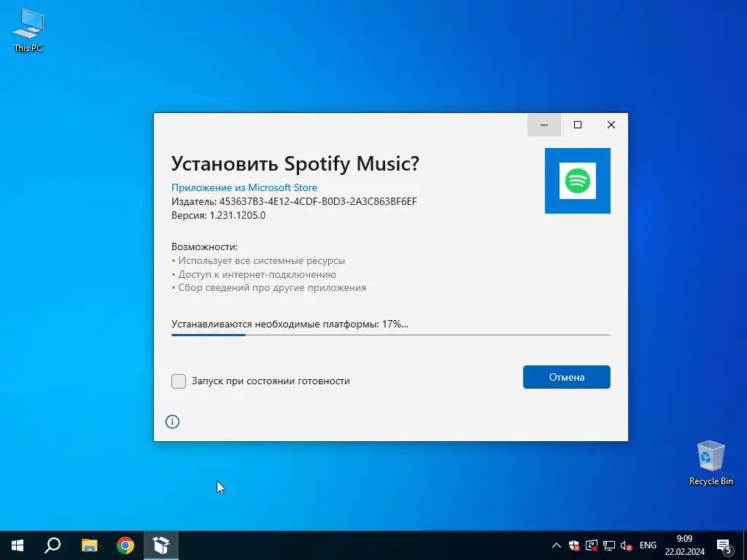Viewport: 747px width, 560px height.
Task: Click "Использует все системные ресурсы" capability
Action: 258,261
